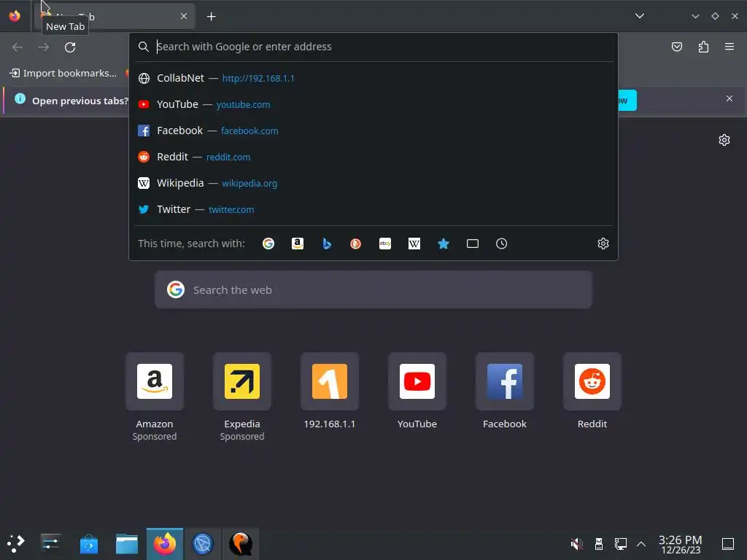Search this time with Google icon
The width and height of the screenshot is (747, 560).
[268, 244]
